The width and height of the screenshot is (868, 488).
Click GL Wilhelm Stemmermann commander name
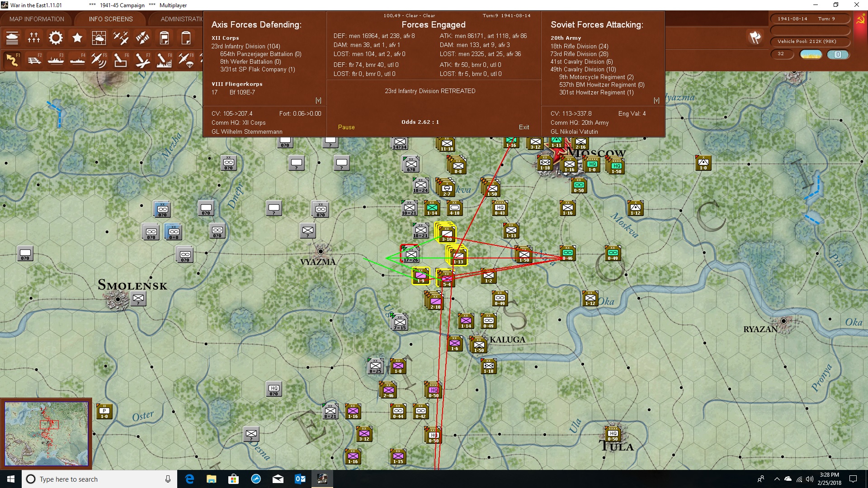(247, 131)
